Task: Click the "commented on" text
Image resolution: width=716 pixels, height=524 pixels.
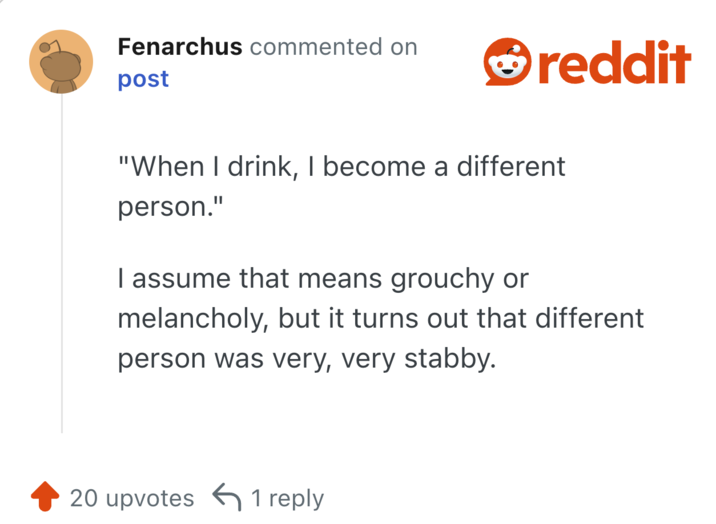Action: 333,46
